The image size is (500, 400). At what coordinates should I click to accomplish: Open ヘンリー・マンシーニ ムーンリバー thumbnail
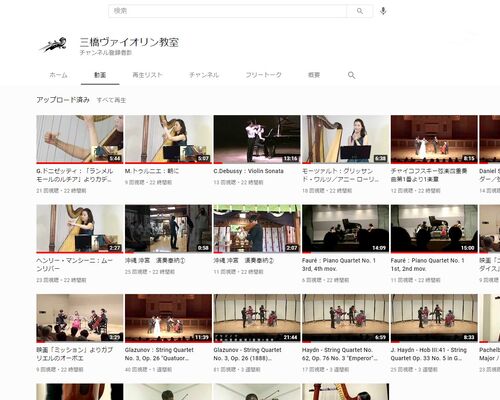click(x=80, y=229)
